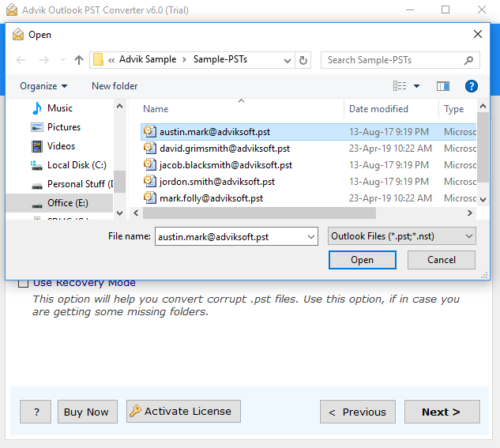Viewport: 500px width, 448px height.
Task: Select Music in navigation pane
Action: (x=59, y=108)
